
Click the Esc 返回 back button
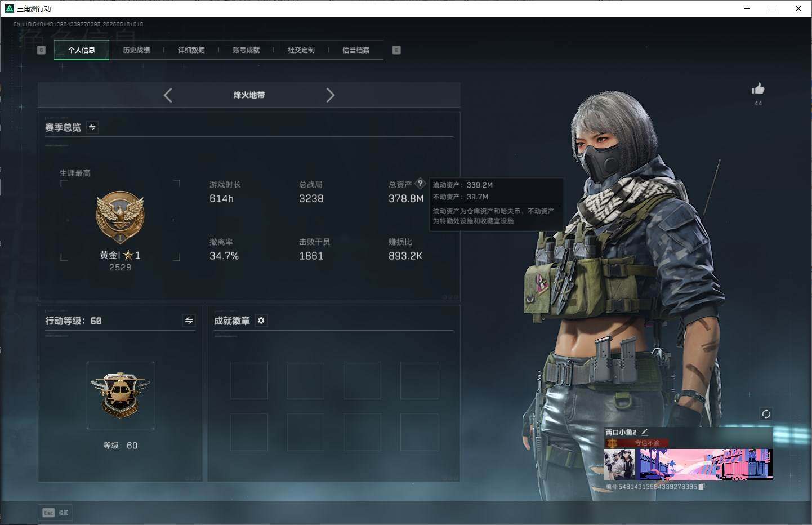pos(56,513)
